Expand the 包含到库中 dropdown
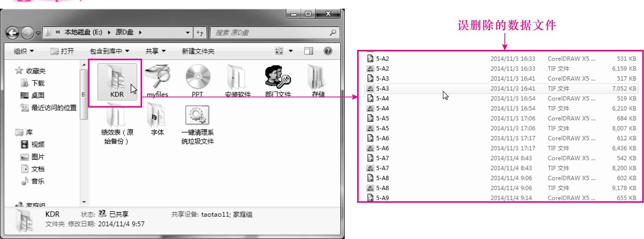This screenshot has width=644, height=239. point(109,51)
